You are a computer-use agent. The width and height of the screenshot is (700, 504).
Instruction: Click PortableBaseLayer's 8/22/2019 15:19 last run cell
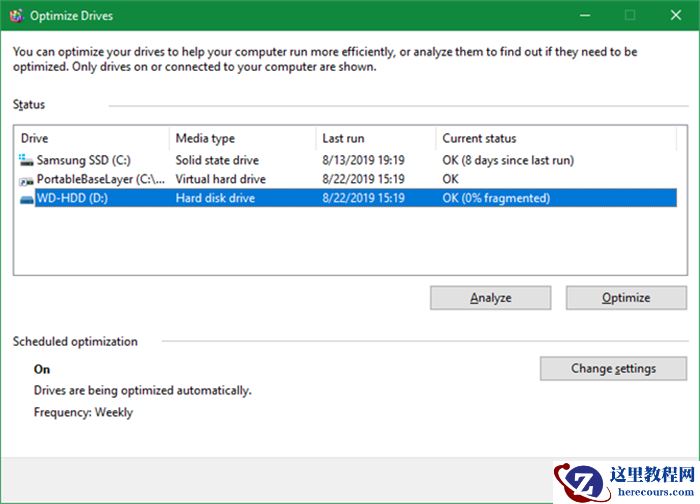363,179
